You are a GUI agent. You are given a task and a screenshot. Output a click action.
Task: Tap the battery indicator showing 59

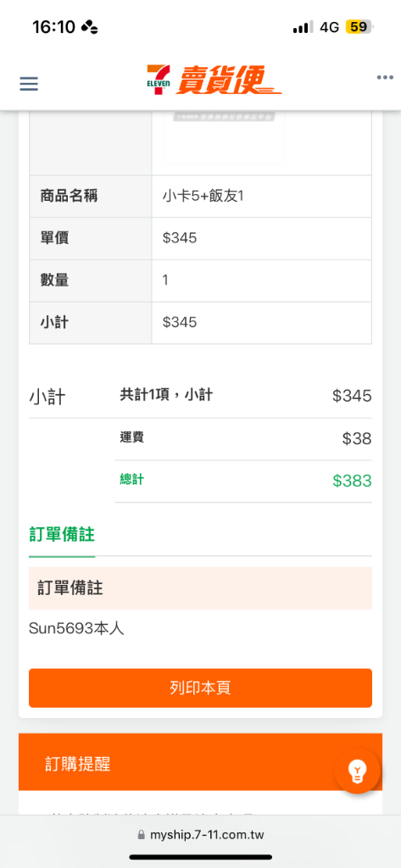pyautogui.click(x=360, y=26)
